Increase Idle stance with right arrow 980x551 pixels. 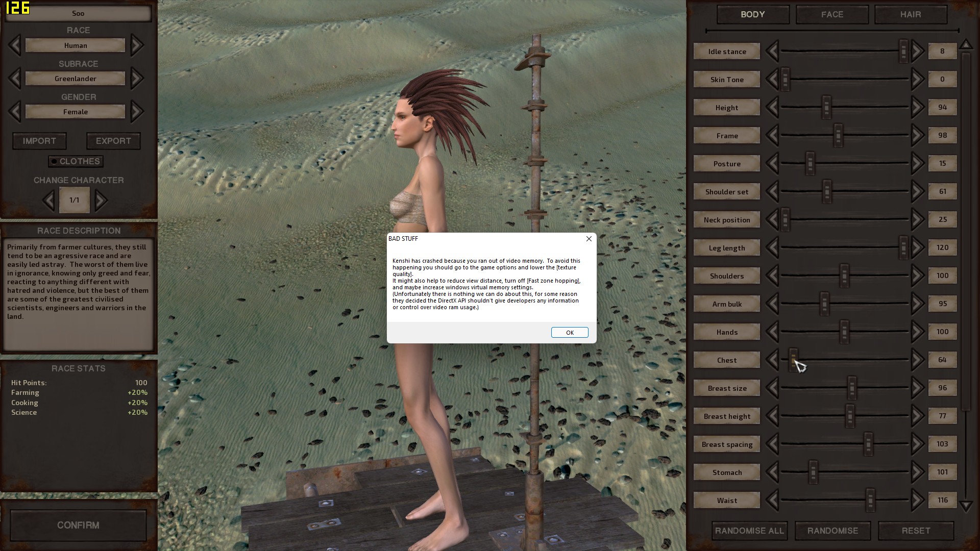pyautogui.click(x=918, y=51)
